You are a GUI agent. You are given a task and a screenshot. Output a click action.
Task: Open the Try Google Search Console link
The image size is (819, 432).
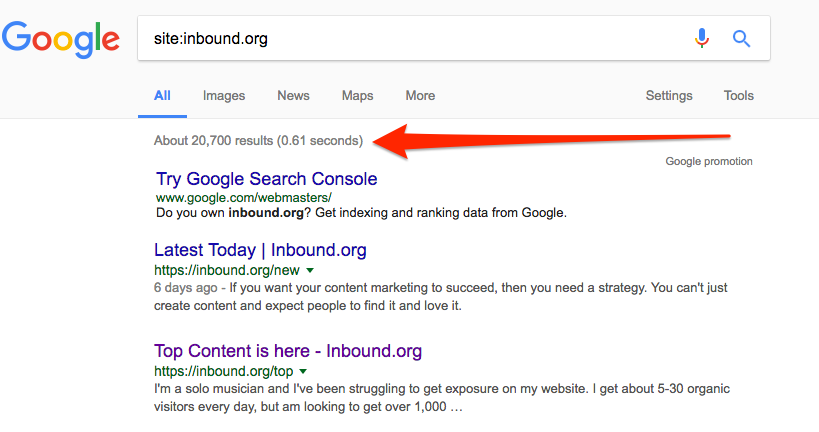[267, 179]
